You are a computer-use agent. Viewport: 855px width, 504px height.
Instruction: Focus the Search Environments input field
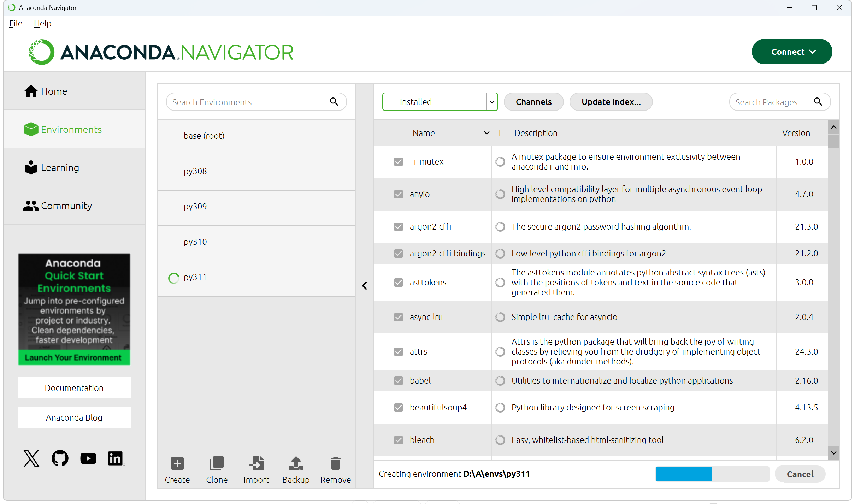[256, 102]
